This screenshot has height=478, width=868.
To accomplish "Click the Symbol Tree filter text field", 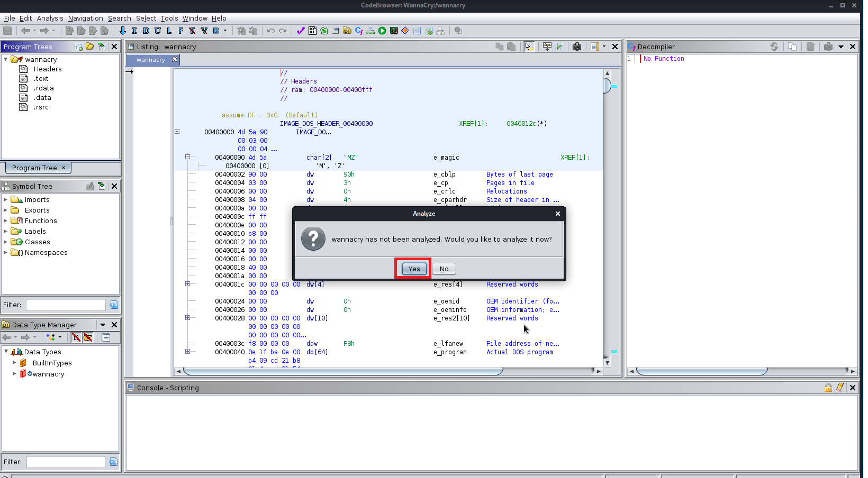I will [66, 305].
